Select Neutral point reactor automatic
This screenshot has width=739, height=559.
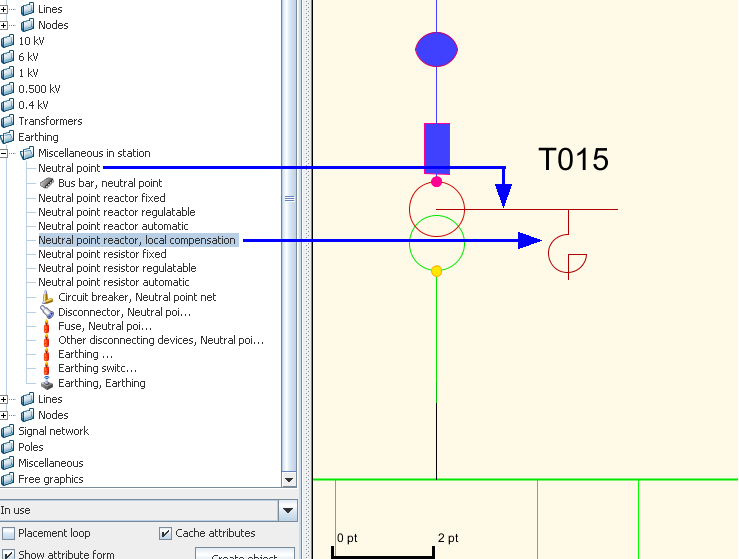coord(113,226)
